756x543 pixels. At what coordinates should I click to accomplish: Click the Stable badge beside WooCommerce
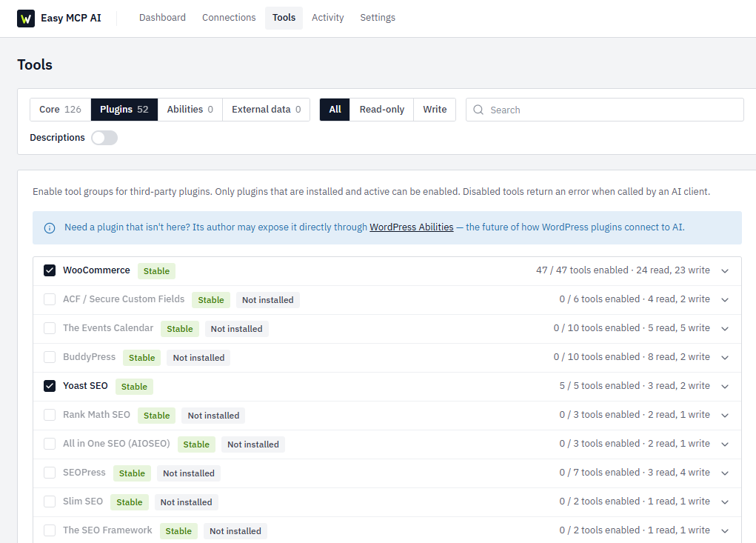pyautogui.click(x=157, y=271)
